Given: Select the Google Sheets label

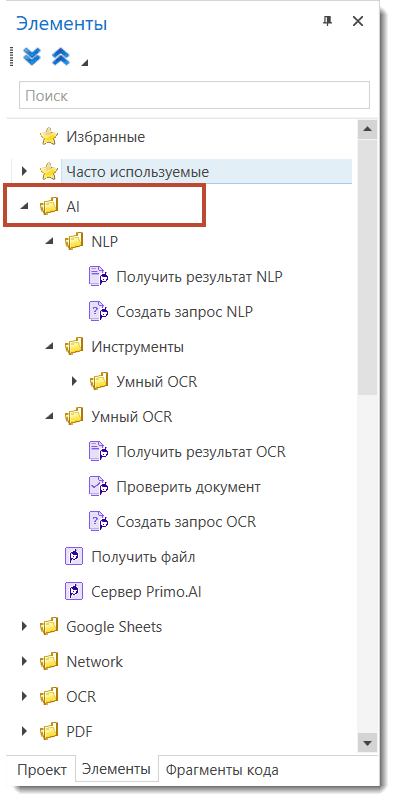Looking at the screenshot, I should (x=114, y=627).
